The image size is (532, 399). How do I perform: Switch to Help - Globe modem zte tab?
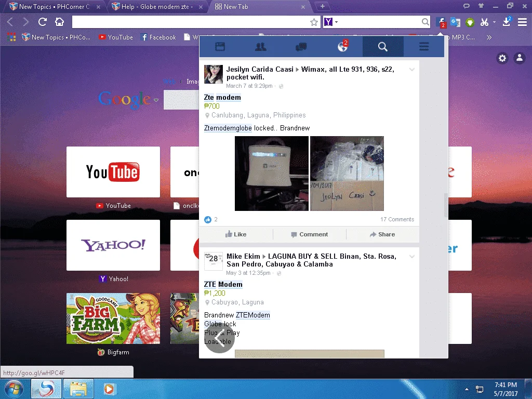click(157, 6)
